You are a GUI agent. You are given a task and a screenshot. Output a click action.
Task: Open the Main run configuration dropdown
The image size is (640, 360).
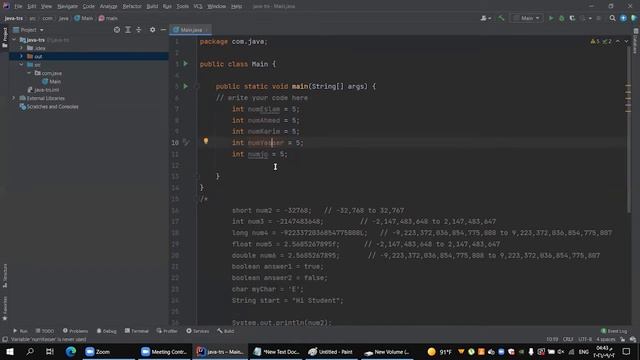(527, 18)
